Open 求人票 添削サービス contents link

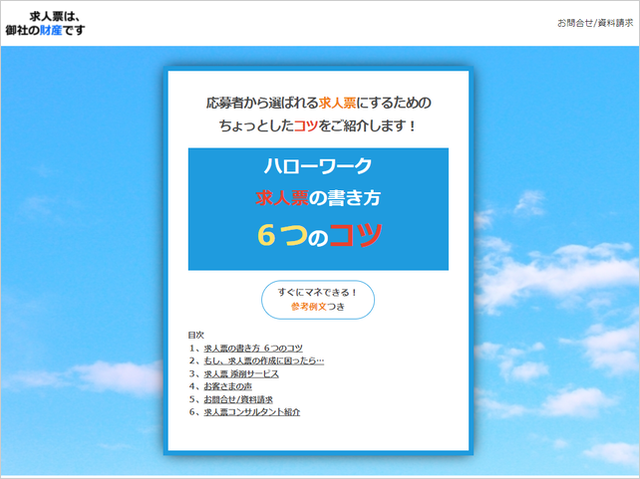pos(241,374)
